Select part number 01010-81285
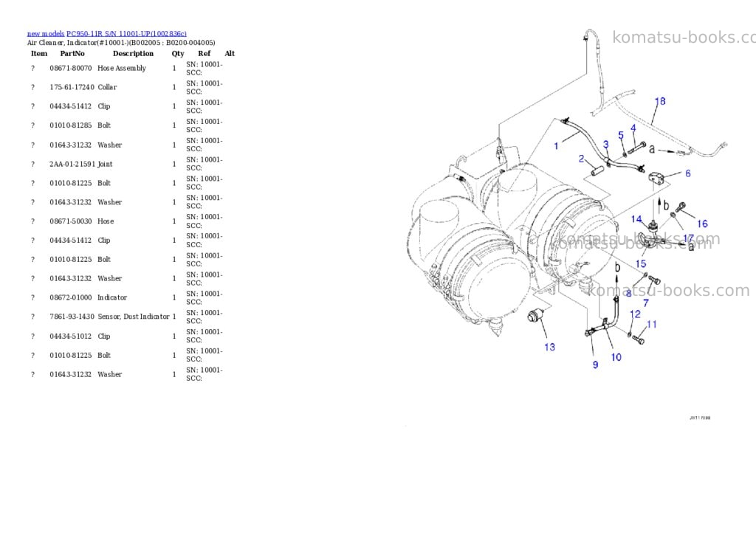 pos(70,125)
